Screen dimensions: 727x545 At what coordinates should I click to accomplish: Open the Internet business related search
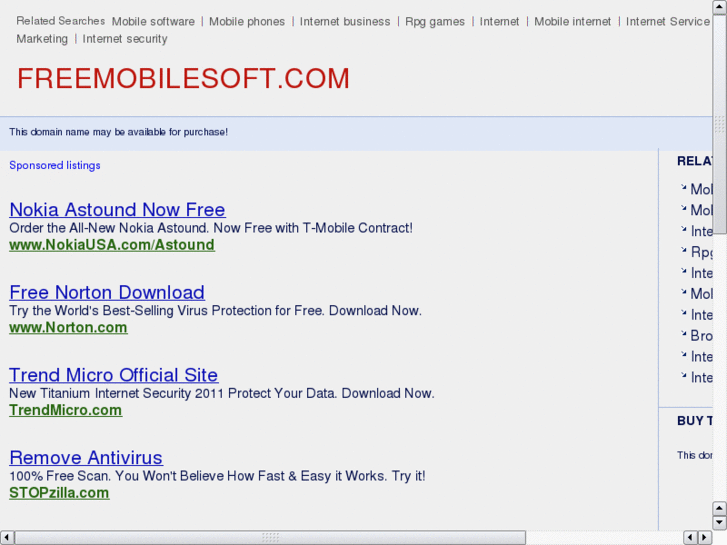[x=345, y=22]
